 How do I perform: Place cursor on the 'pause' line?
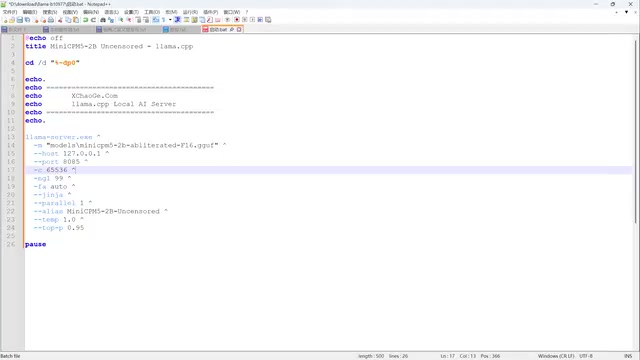pos(36,244)
